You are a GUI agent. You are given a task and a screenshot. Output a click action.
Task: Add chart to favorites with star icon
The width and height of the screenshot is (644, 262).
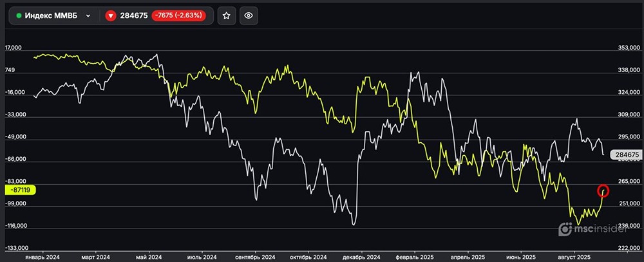(226, 16)
